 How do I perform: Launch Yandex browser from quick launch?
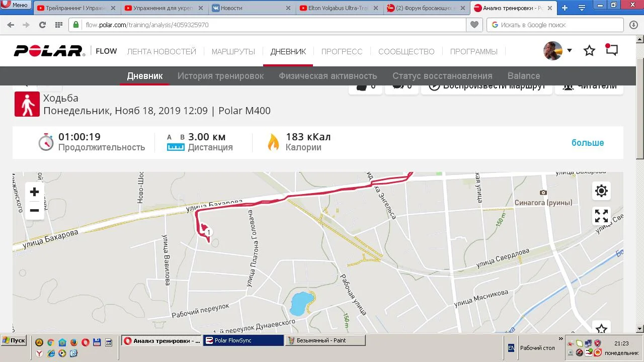click(x=39, y=353)
